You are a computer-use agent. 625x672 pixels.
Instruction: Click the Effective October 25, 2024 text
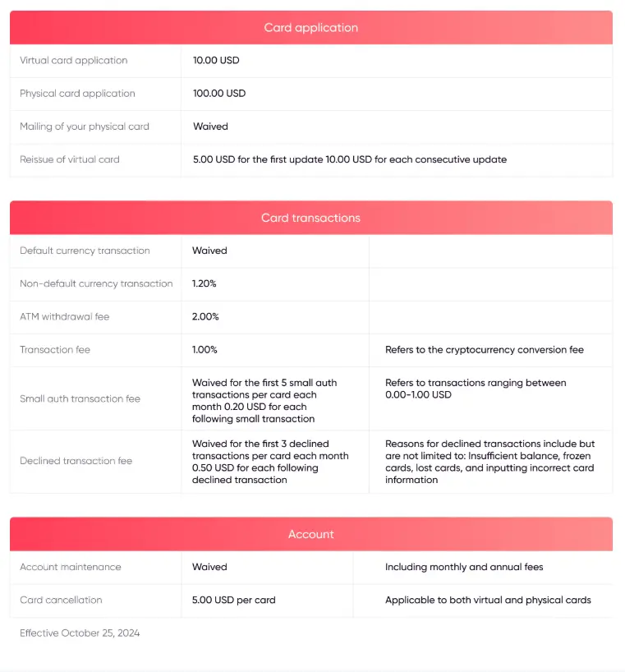click(80, 633)
